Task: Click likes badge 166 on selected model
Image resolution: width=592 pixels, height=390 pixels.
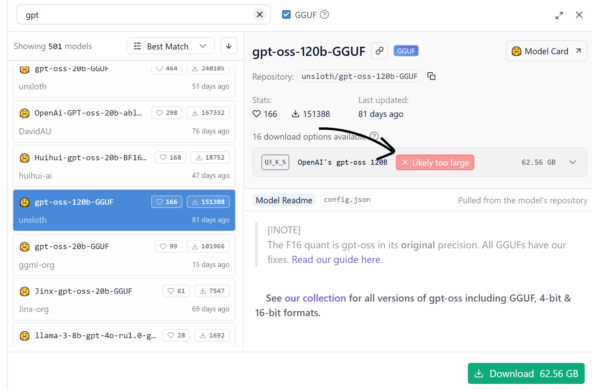Action: coord(166,202)
